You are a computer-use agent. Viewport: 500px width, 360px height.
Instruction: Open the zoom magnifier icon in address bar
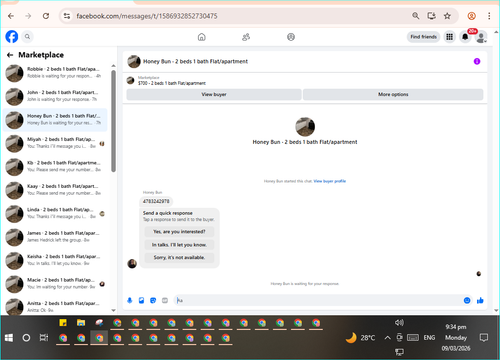416,16
